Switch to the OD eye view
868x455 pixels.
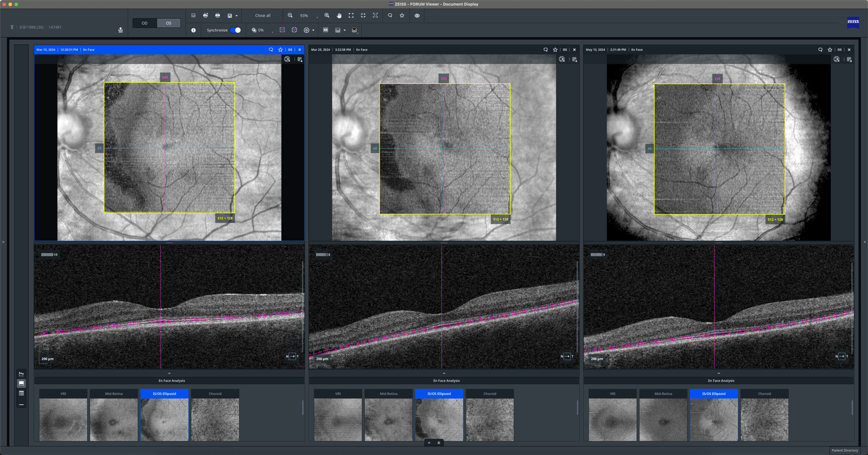point(144,23)
